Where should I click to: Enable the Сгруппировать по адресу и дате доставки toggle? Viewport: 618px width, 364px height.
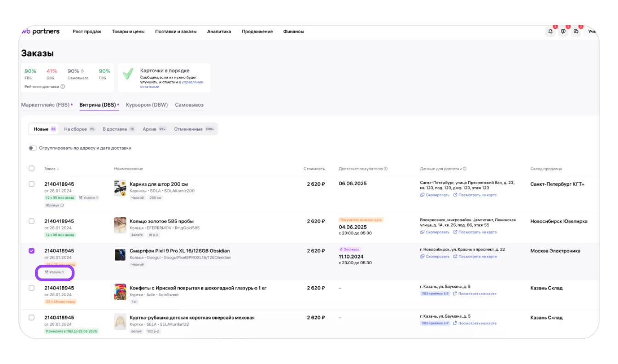[x=33, y=148]
